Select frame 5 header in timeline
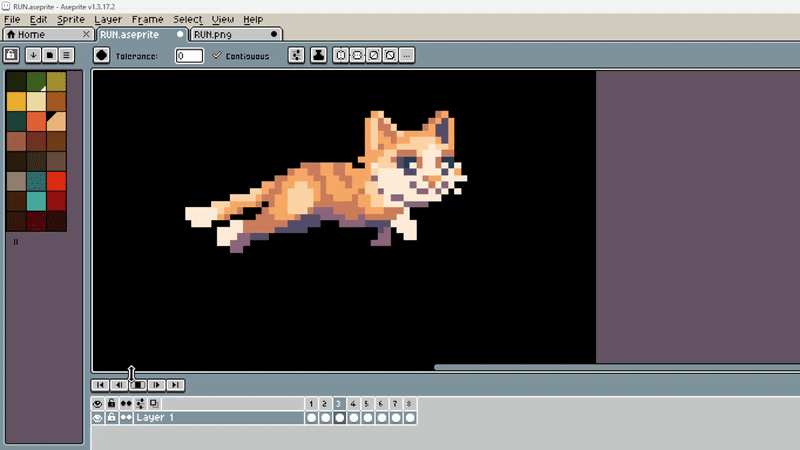The image size is (800, 450). tap(367, 404)
